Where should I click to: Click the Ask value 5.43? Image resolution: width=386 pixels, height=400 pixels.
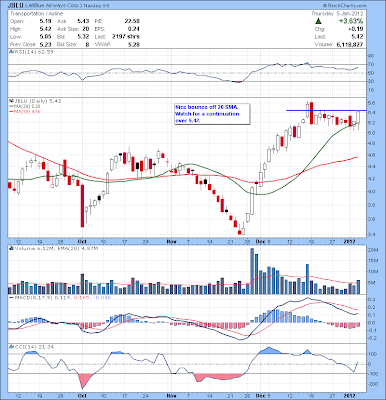pos(83,21)
